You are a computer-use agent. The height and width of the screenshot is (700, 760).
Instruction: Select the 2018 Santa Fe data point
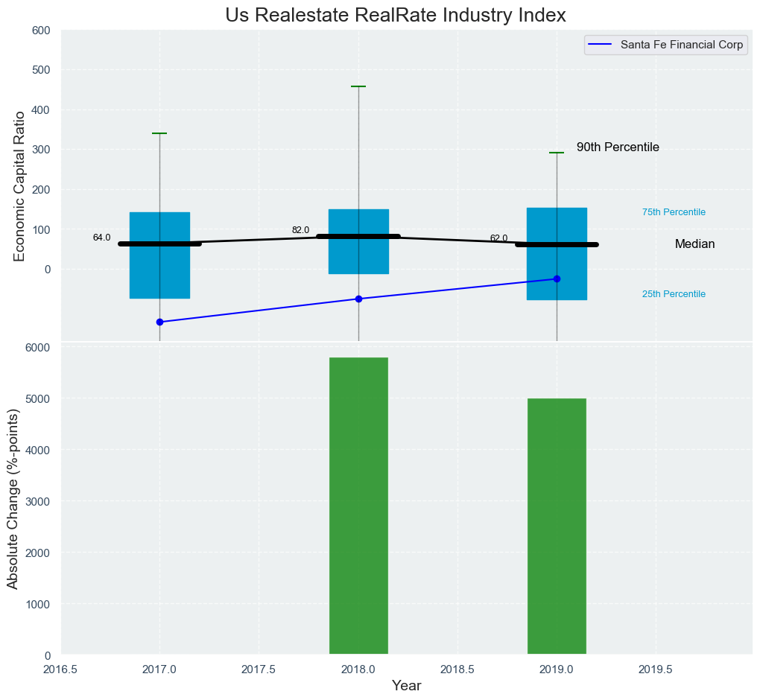pos(358,299)
